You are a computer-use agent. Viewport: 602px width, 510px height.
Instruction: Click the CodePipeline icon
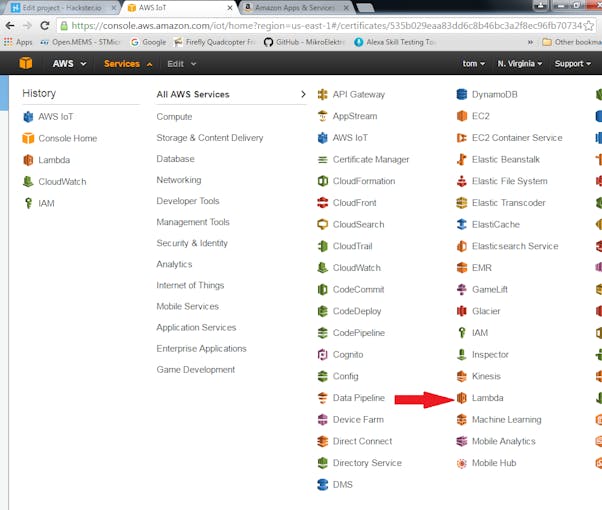coord(322,333)
